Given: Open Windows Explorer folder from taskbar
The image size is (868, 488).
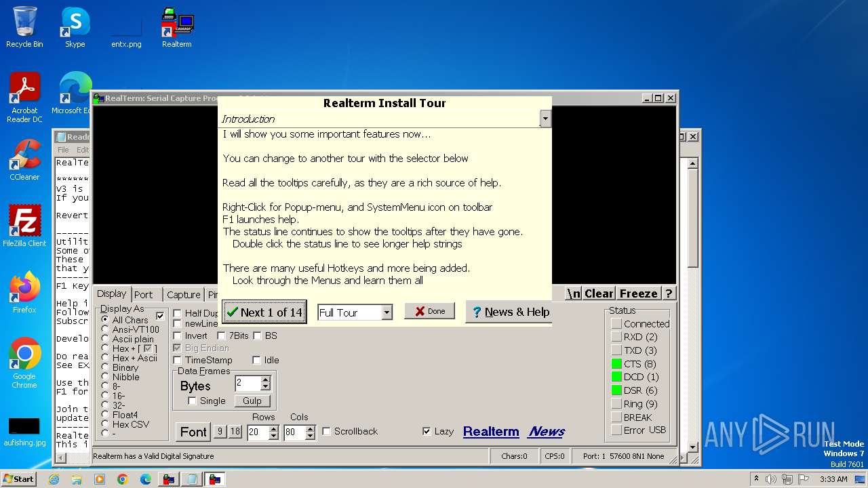Looking at the screenshot, I should tap(77, 479).
